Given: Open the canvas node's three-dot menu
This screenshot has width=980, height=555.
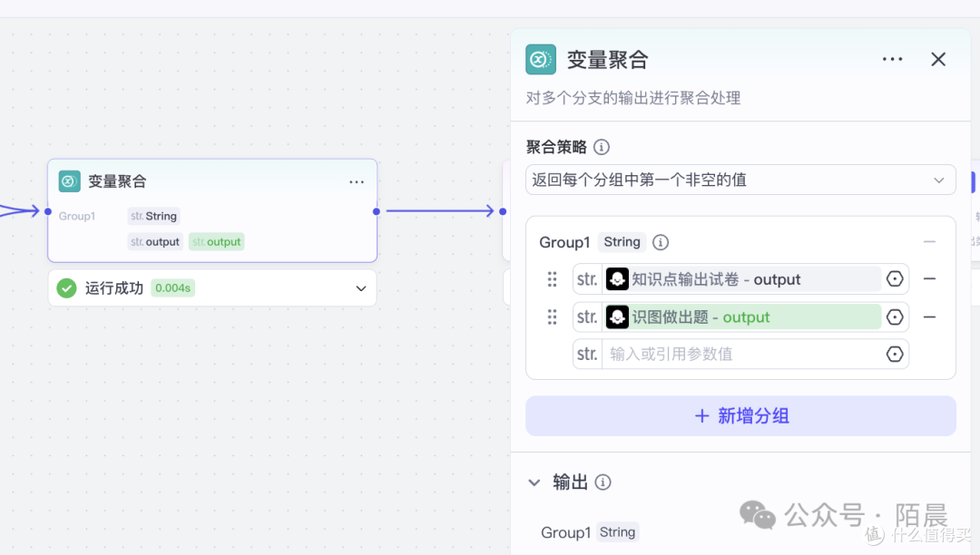Looking at the screenshot, I should 357,181.
